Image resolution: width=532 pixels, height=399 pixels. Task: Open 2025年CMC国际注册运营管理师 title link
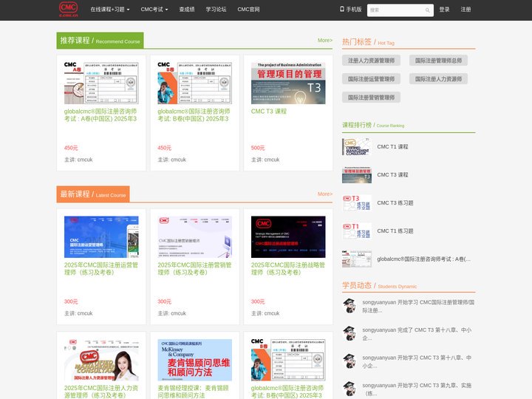pos(101,268)
